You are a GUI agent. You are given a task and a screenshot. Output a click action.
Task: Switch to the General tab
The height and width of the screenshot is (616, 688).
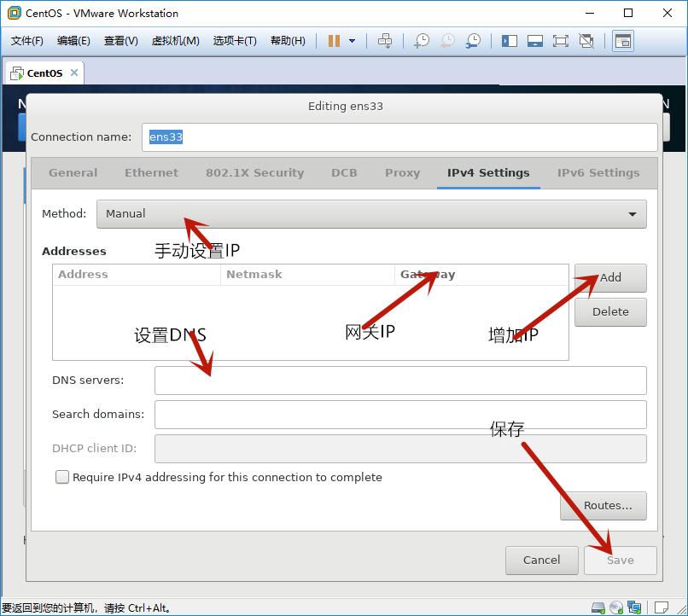coord(73,172)
